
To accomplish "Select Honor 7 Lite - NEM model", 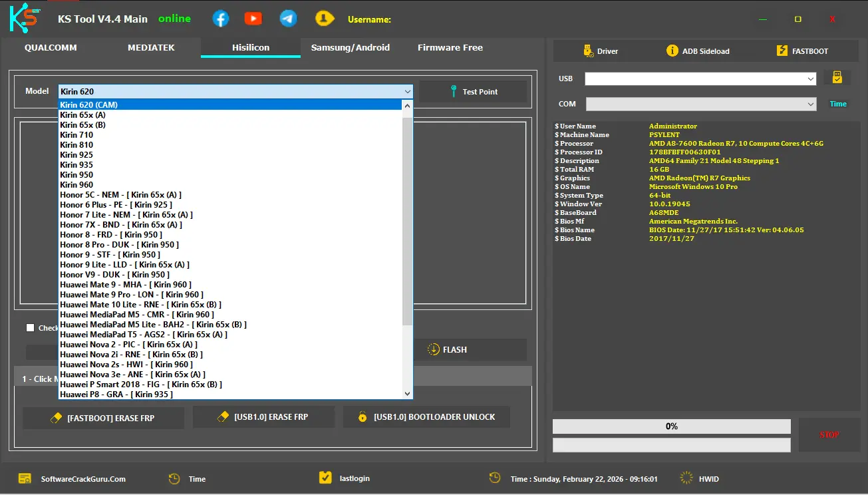I will (230, 215).
